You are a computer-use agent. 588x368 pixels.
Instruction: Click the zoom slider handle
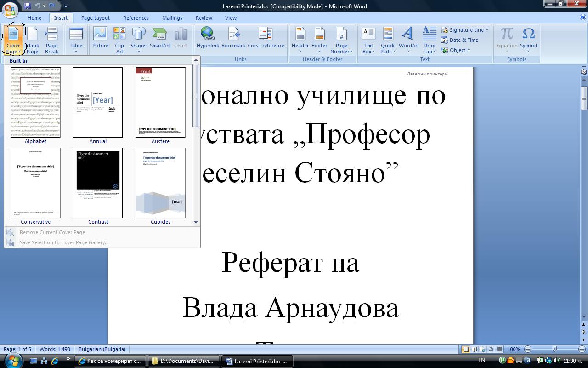pyautogui.click(x=554, y=349)
